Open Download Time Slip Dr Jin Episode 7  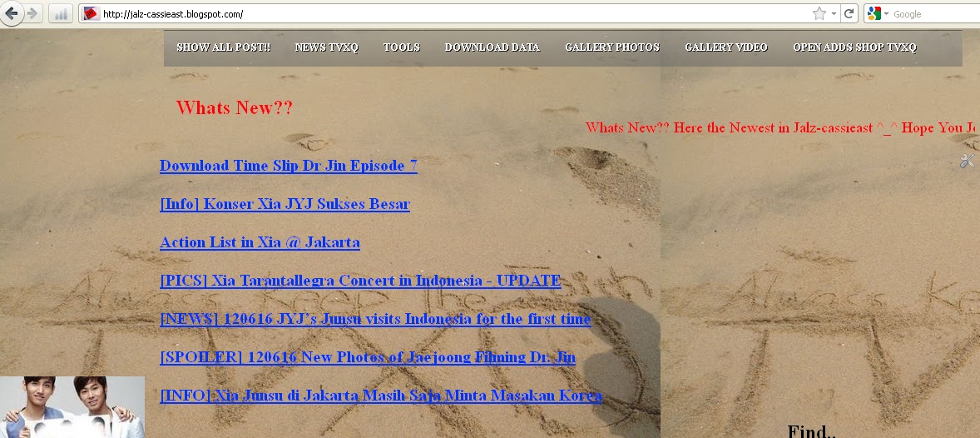tap(288, 166)
